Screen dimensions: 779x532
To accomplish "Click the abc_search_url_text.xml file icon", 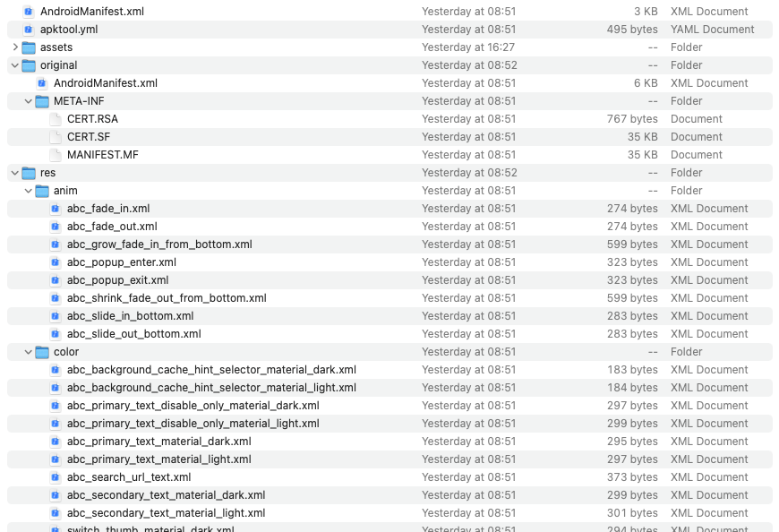I will click(x=56, y=477).
